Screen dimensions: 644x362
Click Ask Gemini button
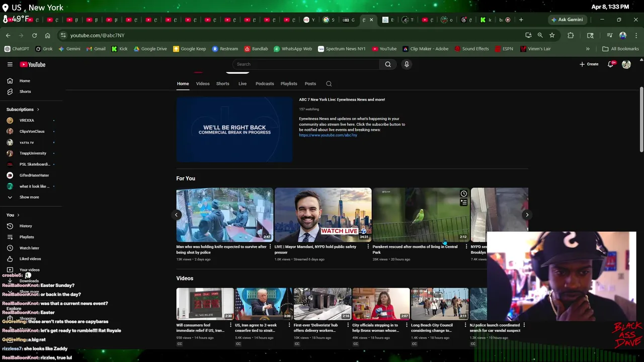pyautogui.click(x=567, y=20)
